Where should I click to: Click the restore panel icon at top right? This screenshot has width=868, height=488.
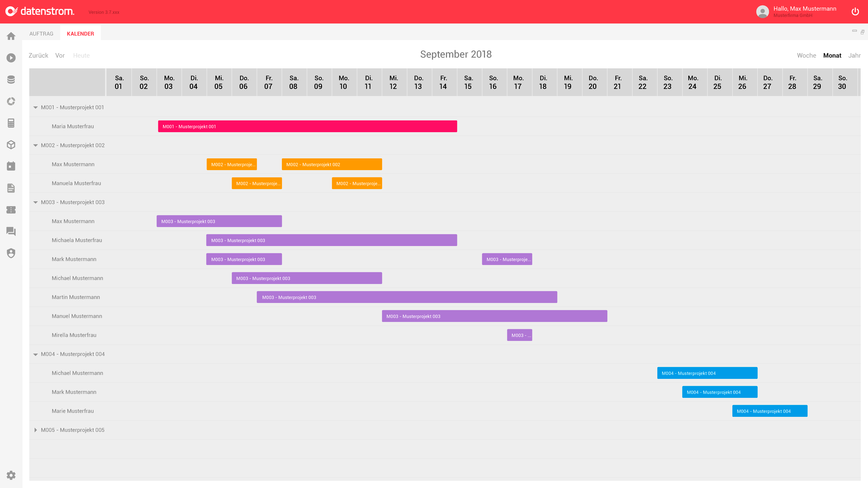[863, 32]
